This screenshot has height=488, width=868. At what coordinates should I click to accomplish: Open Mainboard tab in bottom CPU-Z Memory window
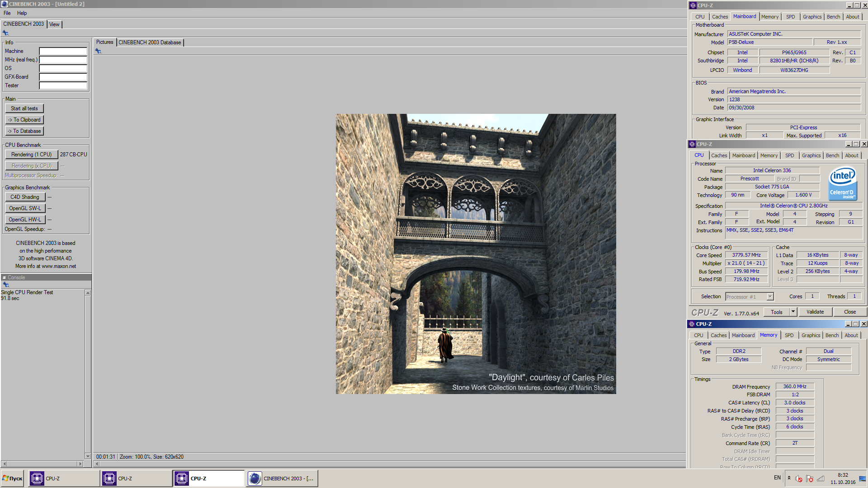coord(743,335)
